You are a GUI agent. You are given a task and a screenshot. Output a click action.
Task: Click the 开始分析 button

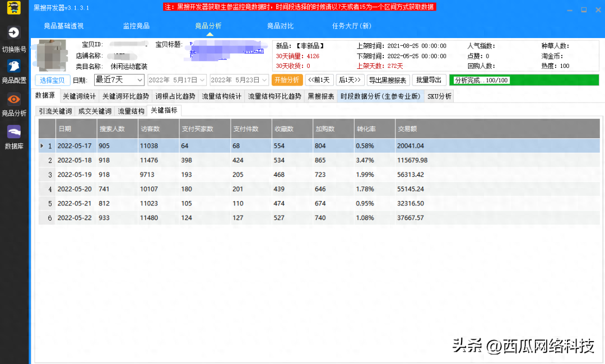point(287,80)
